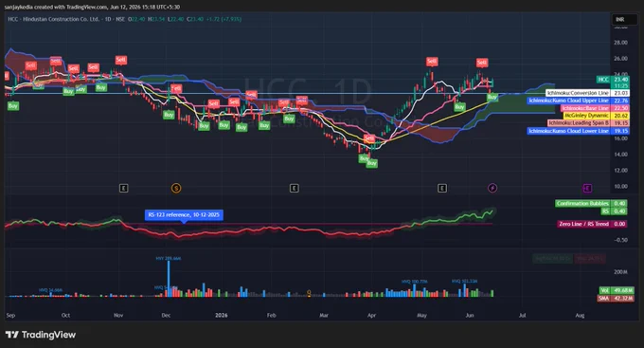Viewport: 644px width, 348px height.
Task: Select the Sell signal above the May peak
Action: (x=432, y=62)
